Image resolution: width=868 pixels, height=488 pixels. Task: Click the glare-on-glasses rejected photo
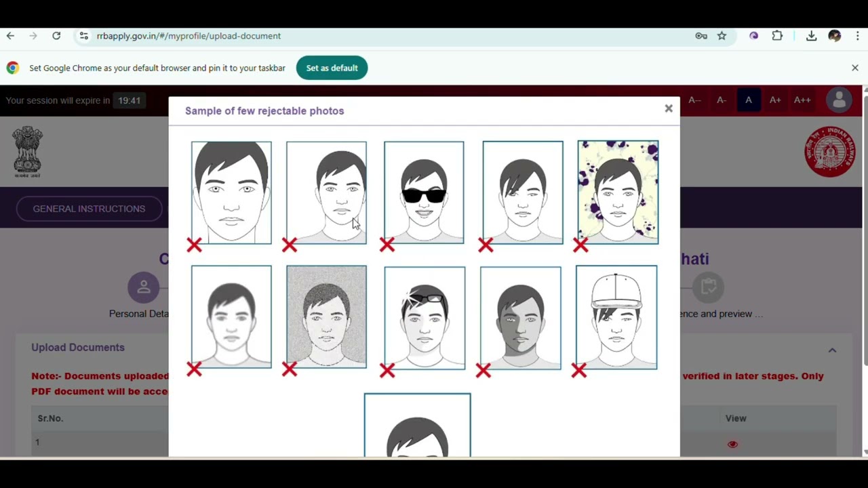click(425, 318)
